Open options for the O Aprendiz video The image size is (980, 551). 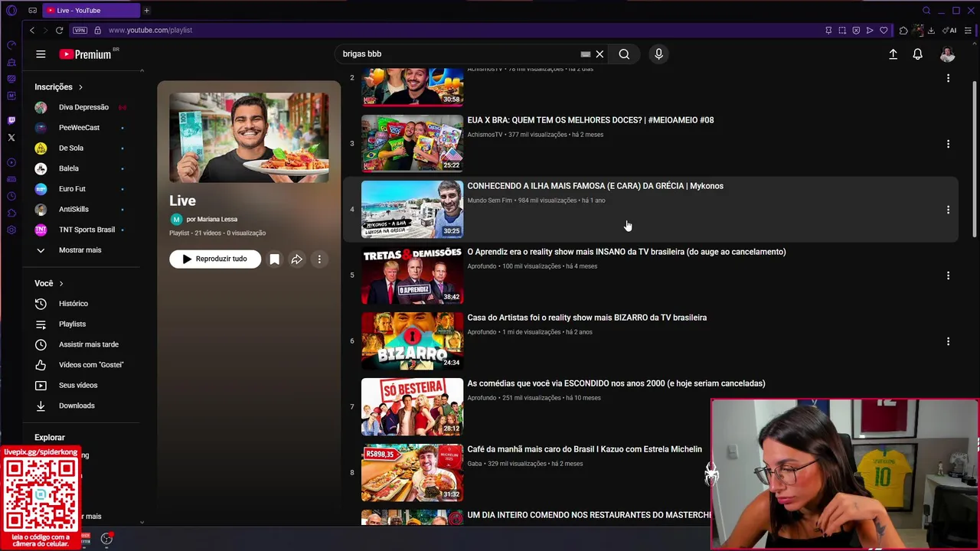coord(948,275)
